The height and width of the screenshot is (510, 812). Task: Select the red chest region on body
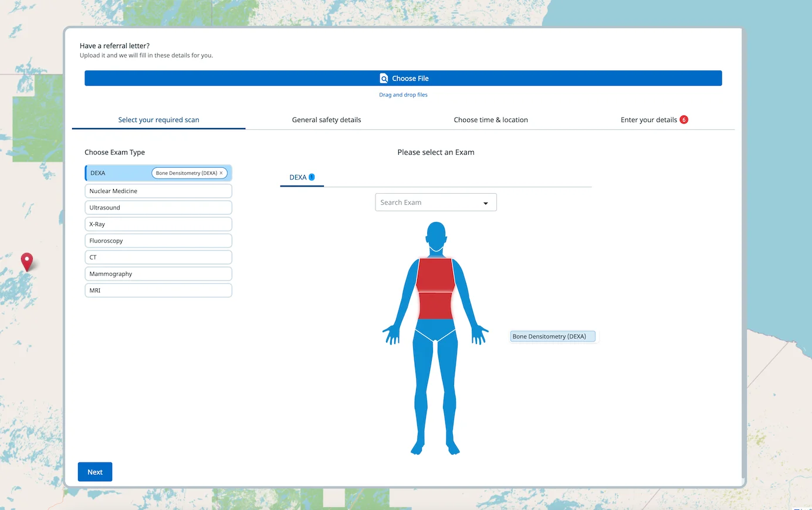coord(435,275)
